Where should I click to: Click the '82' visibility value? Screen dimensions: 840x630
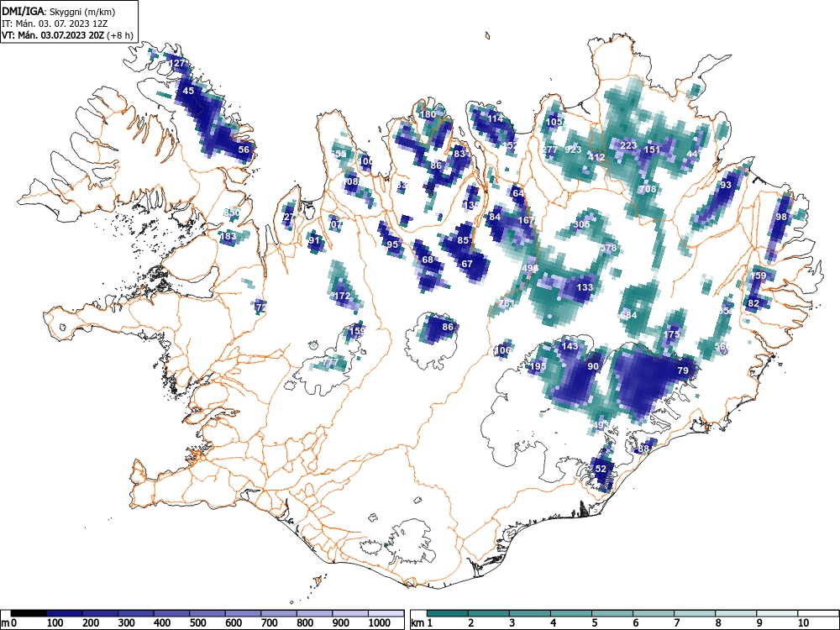753,302
